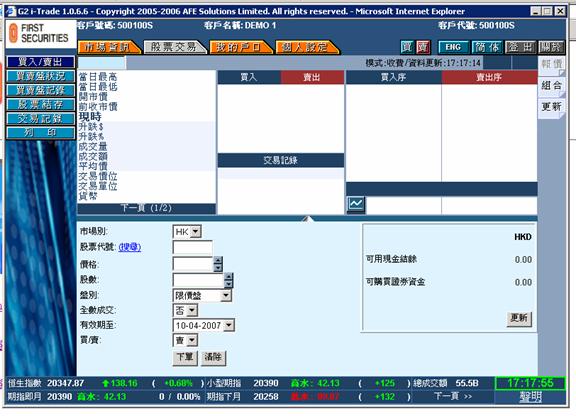Switch to the 市場資訊 tab

pyautogui.click(x=108, y=47)
